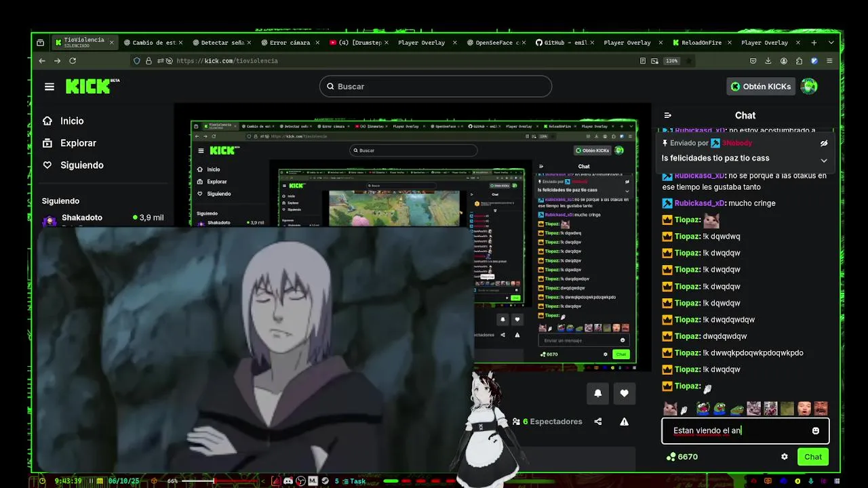Open browser downloads icon
This screenshot has width=868, height=488.
pyautogui.click(x=768, y=61)
